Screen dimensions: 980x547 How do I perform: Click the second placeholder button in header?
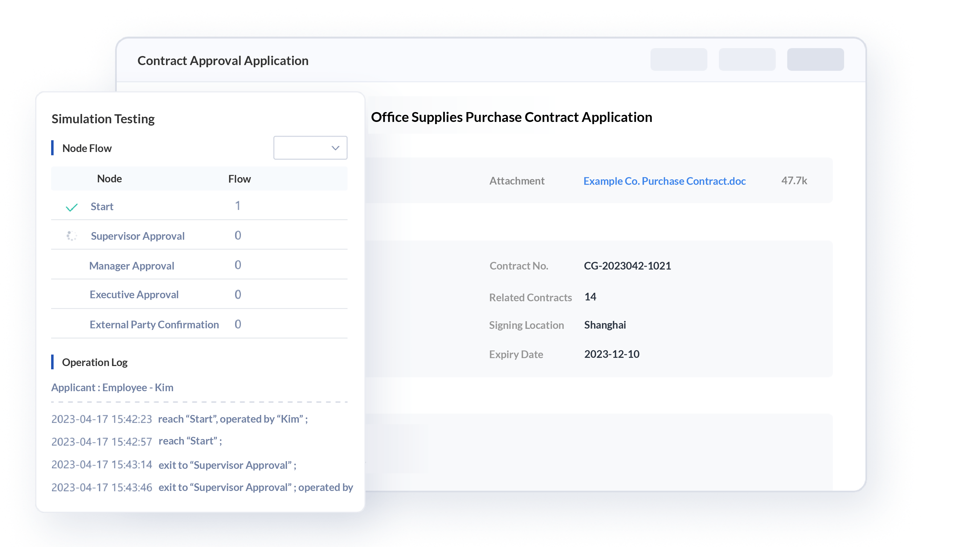(x=747, y=59)
